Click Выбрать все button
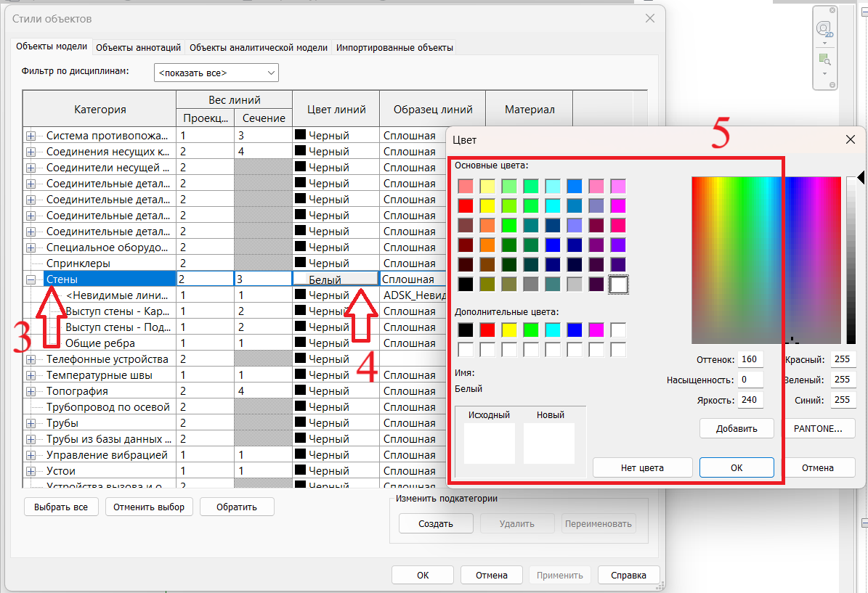This screenshot has width=868, height=593. coord(61,507)
